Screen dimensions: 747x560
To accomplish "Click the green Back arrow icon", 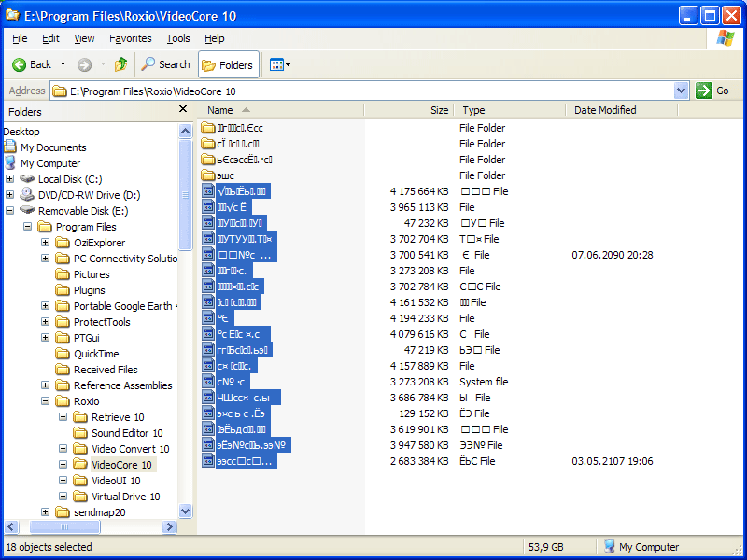I will pos(19,64).
